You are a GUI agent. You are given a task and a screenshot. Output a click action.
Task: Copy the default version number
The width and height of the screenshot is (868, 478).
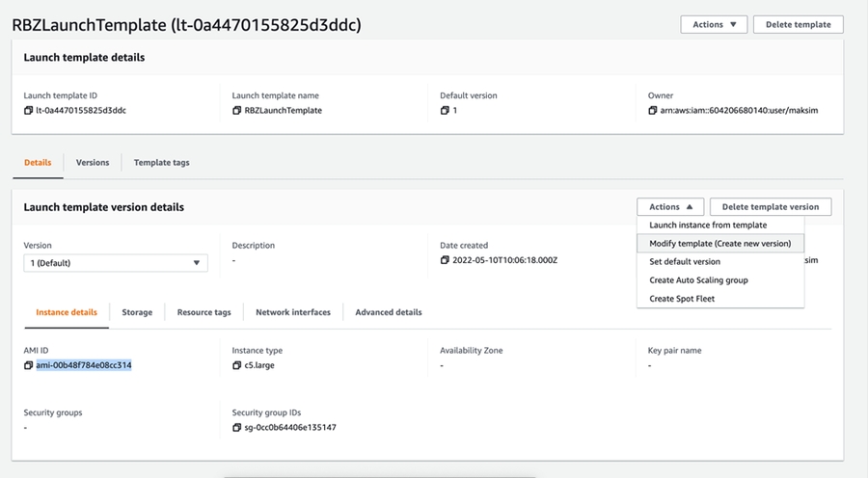pyautogui.click(x=445, y=111)
